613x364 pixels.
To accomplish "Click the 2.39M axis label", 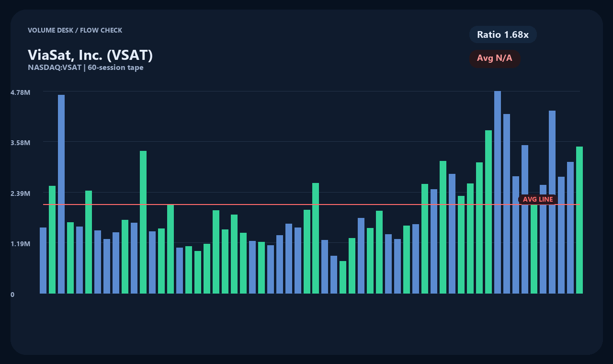I will pyautogui.click(x=20, y=193).
